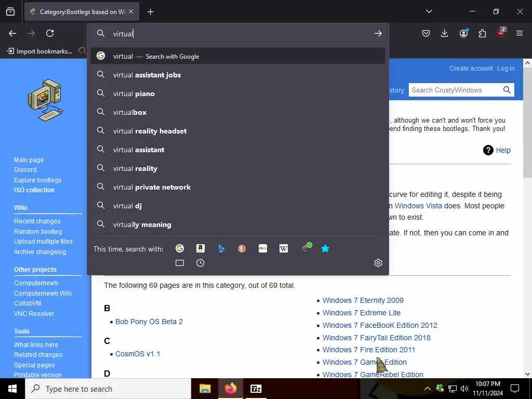
Task: Open the Pocket save icon
Action: pyautogui.click(x=426, y=33)
